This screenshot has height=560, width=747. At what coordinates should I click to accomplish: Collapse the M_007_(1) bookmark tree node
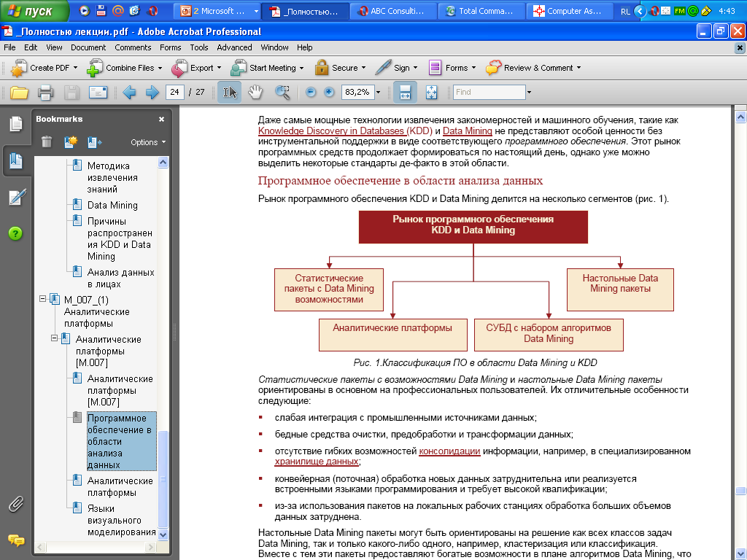pyautogui.click(x=42, y=298)
